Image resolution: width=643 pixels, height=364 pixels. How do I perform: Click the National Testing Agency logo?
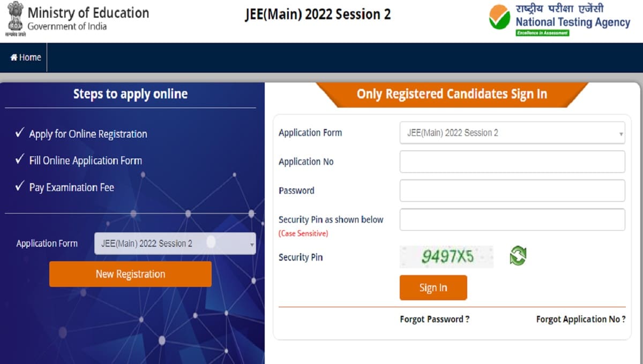499,17
